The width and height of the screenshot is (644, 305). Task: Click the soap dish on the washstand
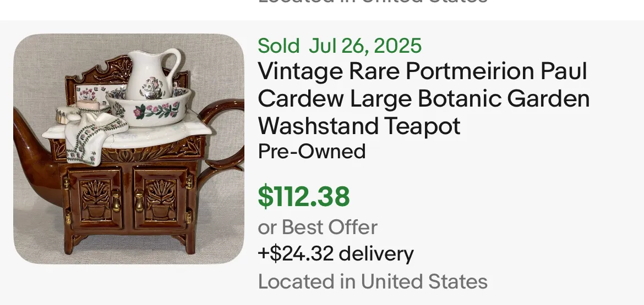pyautogui.click(x=88, y=105)
